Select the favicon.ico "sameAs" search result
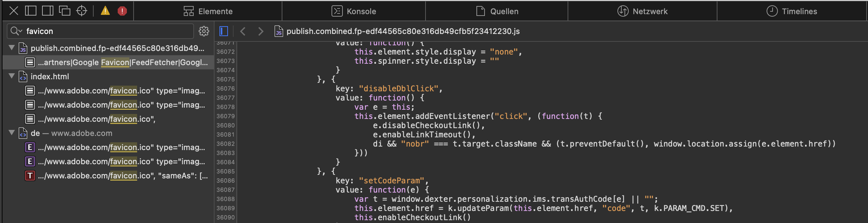The height and width of the screenshot is (223, 868). (x=123, y=176)
